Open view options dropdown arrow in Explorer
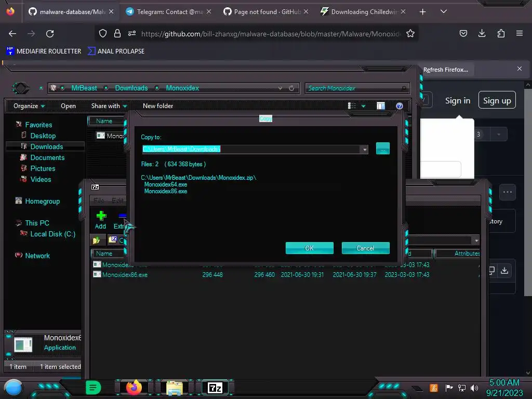The width and height of the screenshot is (532, 399). tap(363, 106)
